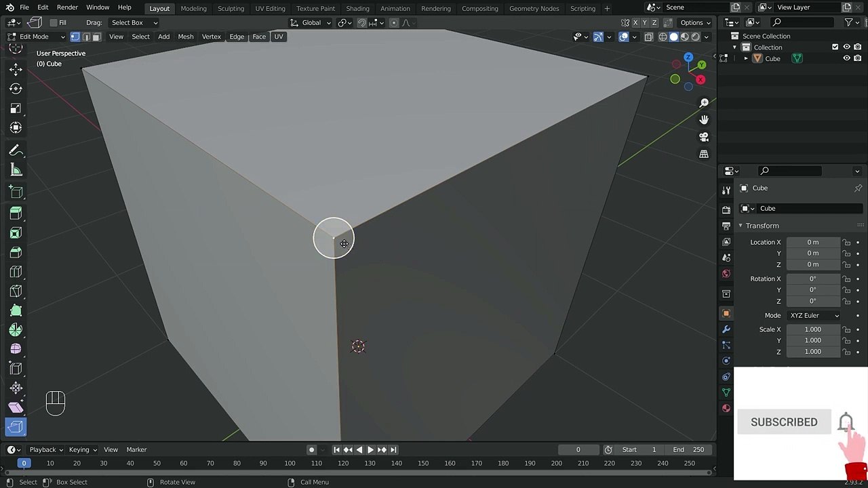This screenshot has height=488, width=868.
Task: Select the Scale tool
Action: [16, 108]
